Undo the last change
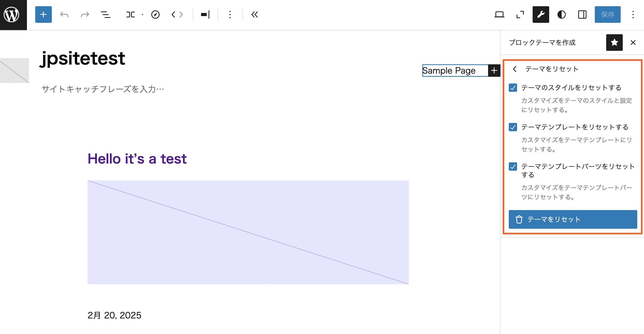Screen dimensions: 644x334 coord(64,15)
